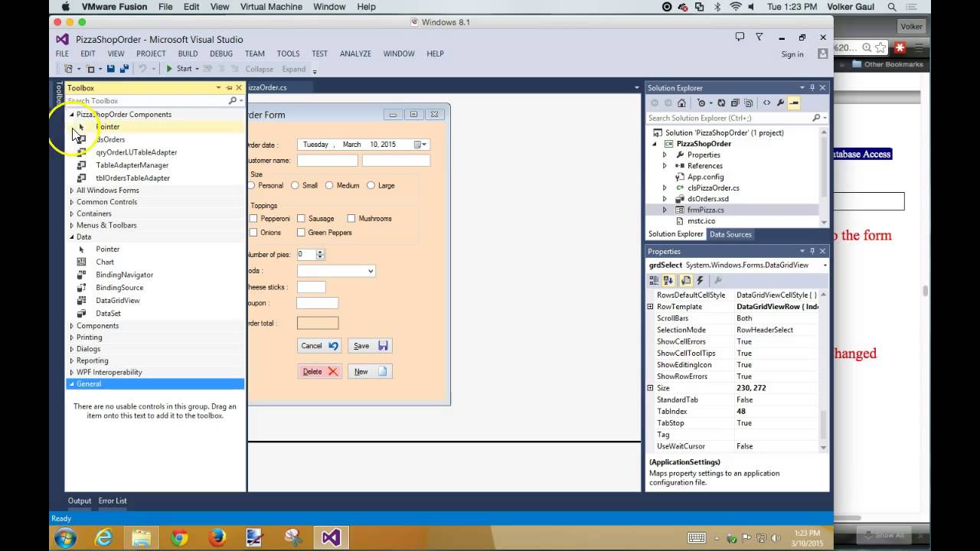The width and height of the screenshot is (980, 551).
Task: Check the Pepperoni topping checkbox
Action: [x=253, y=219]
